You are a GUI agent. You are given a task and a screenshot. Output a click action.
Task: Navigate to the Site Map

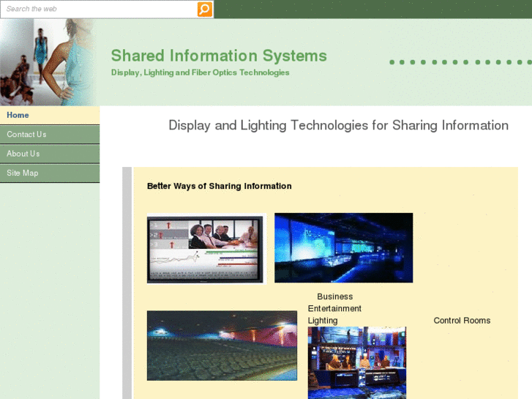pos(50,174)
